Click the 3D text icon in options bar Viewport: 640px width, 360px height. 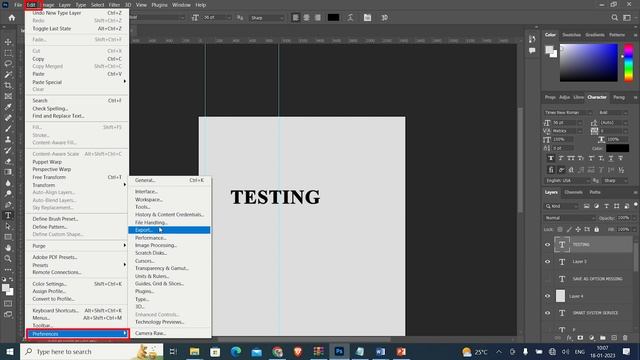coord(384,18)
